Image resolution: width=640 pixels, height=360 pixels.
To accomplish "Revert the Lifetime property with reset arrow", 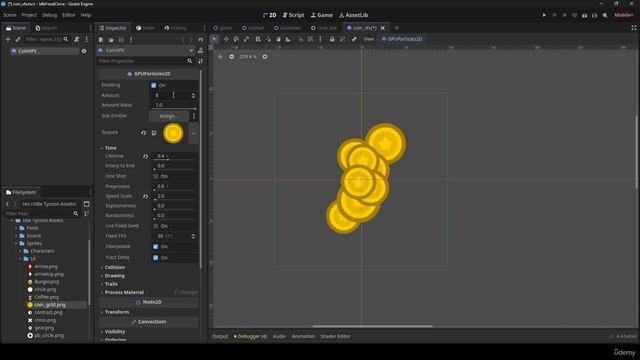I will [146, 156].
